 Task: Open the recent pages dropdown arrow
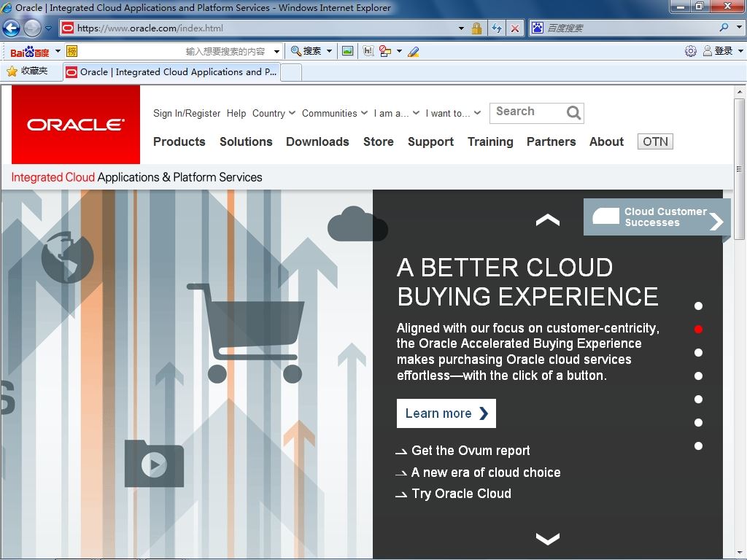[x=48, y=28]
